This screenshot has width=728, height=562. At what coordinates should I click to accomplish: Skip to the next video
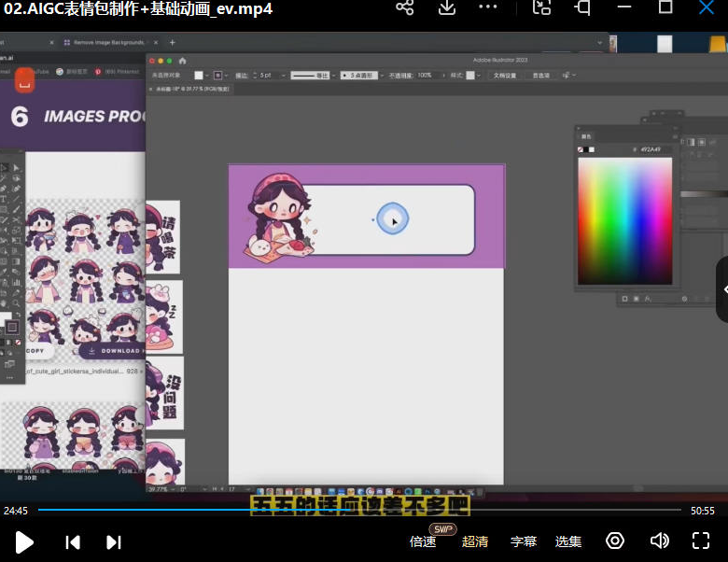click(x=114, y=541)
